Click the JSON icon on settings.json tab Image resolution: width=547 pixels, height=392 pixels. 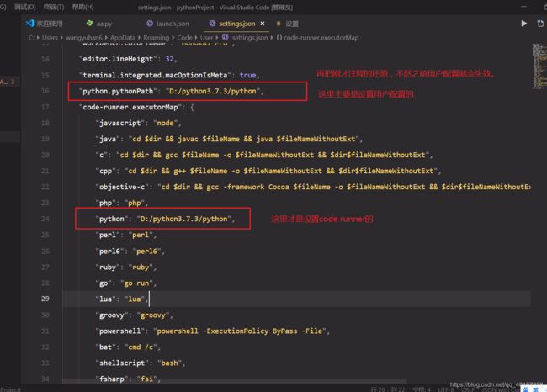click(212, 24)
